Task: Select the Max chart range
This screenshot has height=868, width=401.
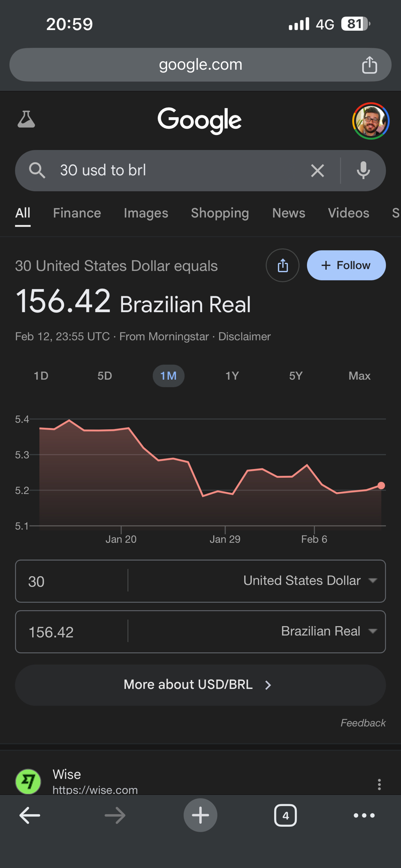Action: pos(359,376)
